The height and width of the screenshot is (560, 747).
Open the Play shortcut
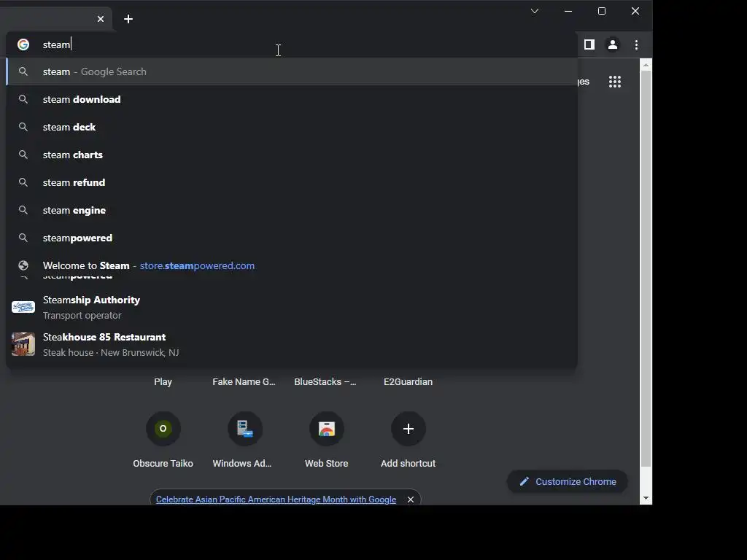click(163, 382)
